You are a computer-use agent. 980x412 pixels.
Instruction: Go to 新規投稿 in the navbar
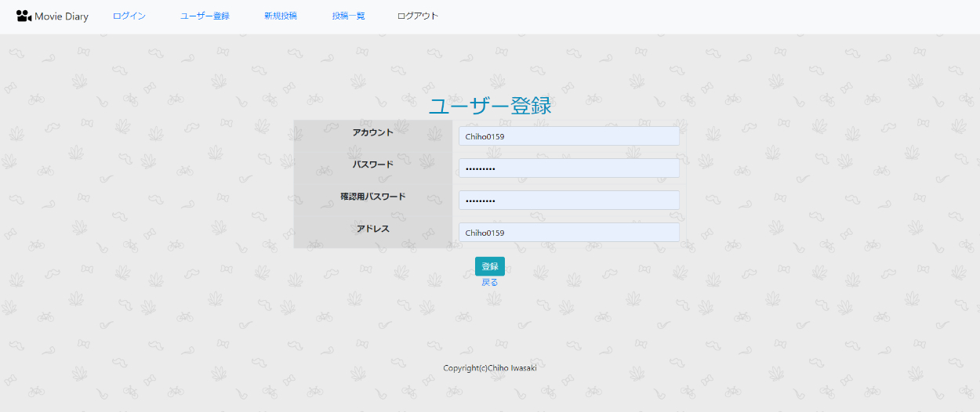pyautogui.click(x=281, y=16)
